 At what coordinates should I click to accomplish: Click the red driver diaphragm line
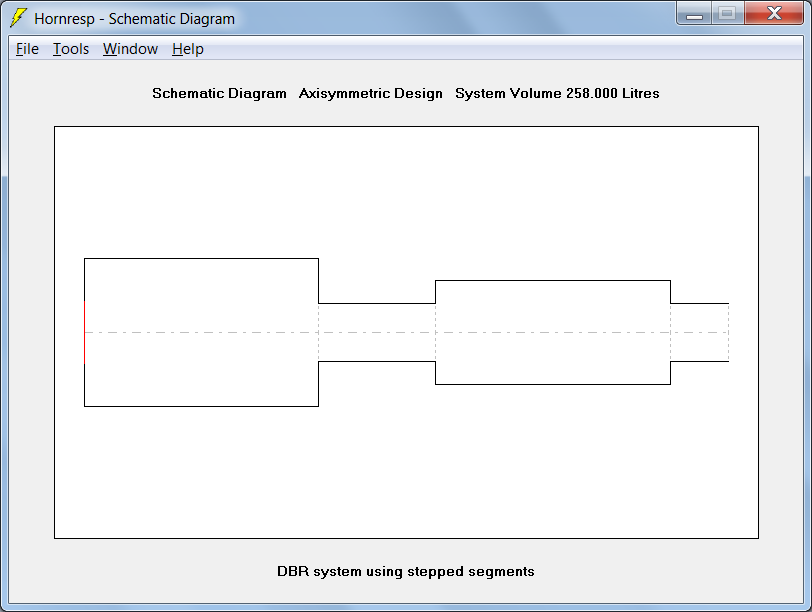84,332
